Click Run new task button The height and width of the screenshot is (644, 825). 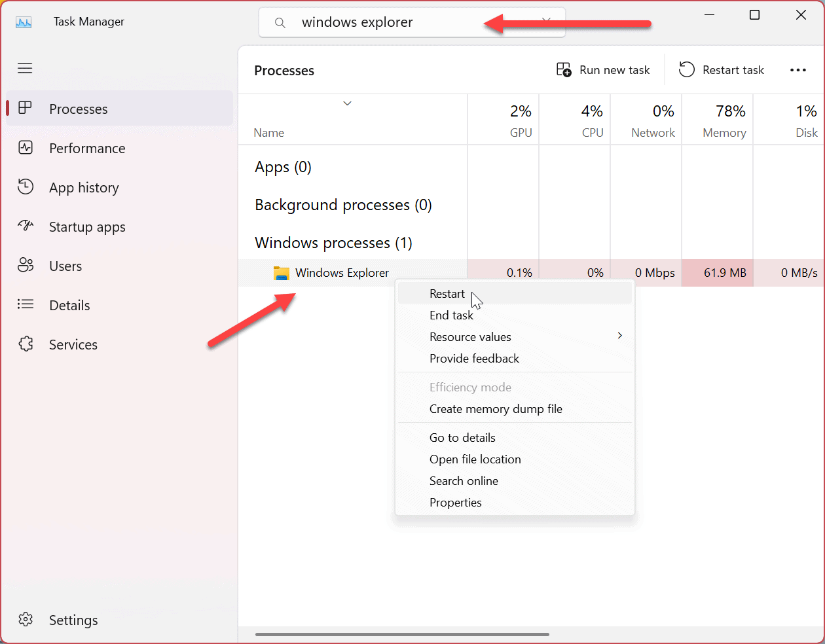[603, 70]
